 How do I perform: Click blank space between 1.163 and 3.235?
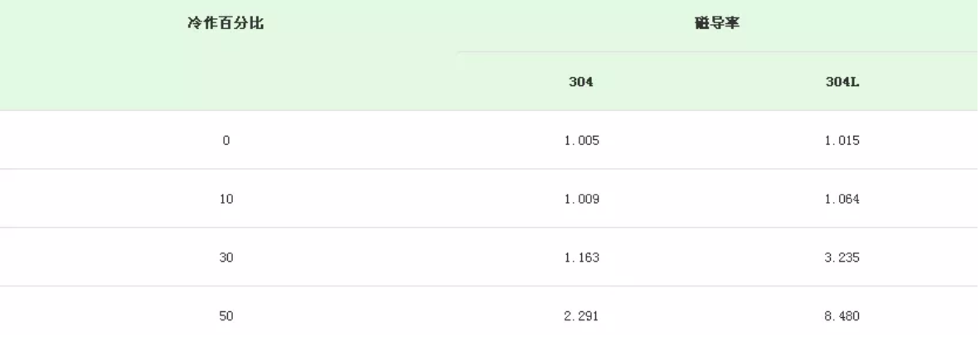(711, 258)
